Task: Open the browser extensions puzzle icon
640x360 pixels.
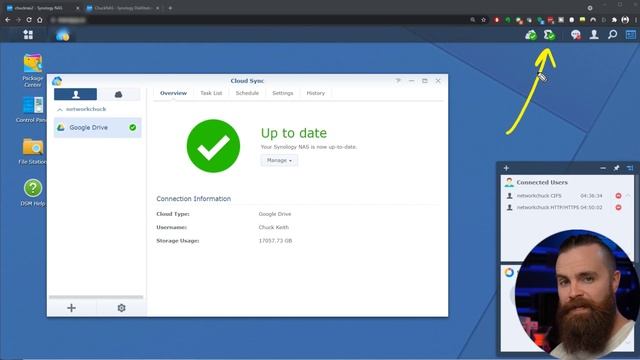Action: click(614, 20)
